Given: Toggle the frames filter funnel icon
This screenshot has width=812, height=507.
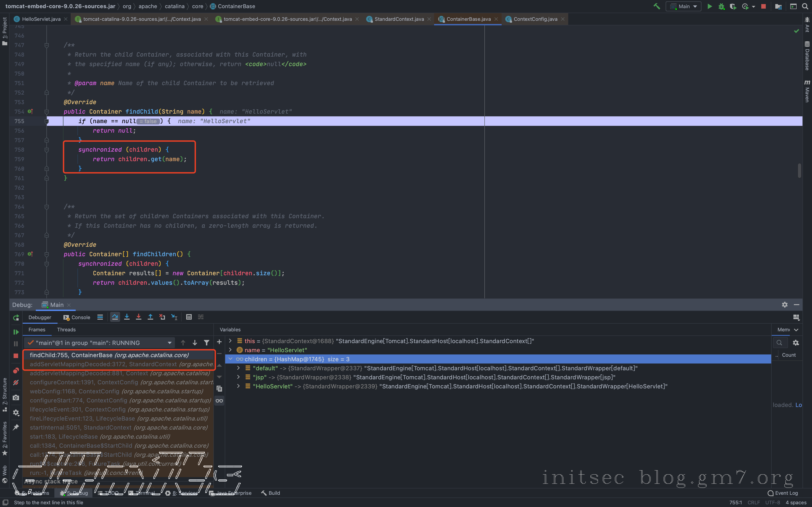Looking at the screenshot, I should point(207,343).
